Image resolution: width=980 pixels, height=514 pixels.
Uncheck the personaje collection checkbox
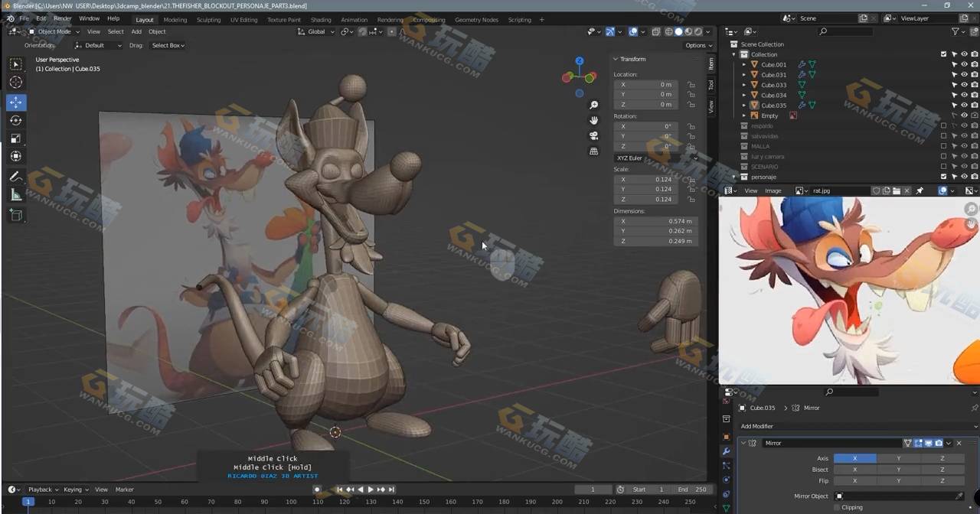click(x=943, y=177)
